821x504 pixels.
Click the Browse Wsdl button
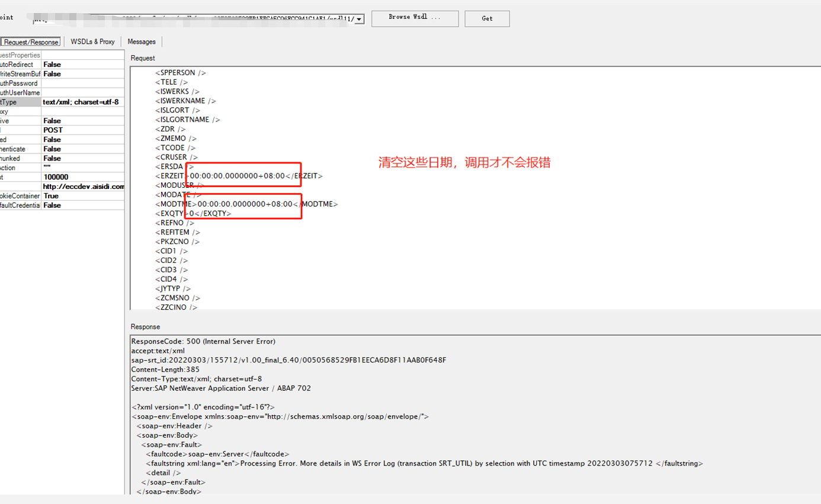point(414,18)
